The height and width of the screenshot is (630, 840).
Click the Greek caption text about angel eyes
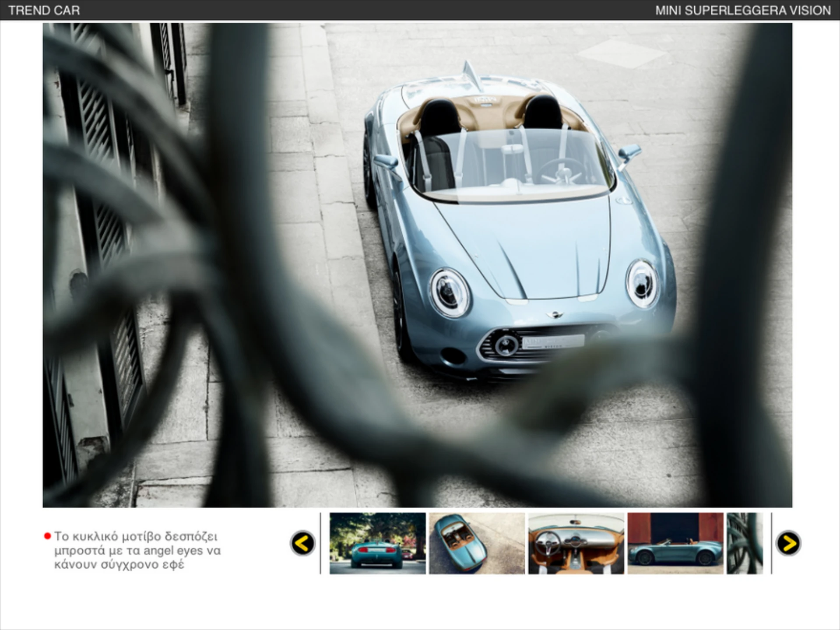click(x=137, y=550)
